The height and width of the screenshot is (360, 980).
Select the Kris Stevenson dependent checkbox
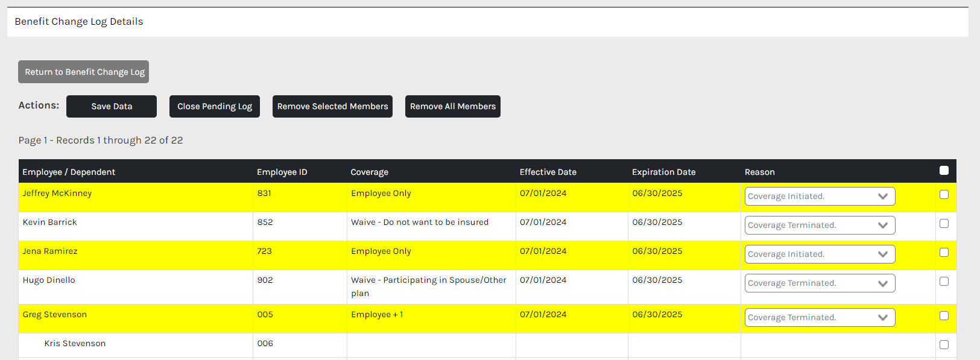(x=944, y=345)
